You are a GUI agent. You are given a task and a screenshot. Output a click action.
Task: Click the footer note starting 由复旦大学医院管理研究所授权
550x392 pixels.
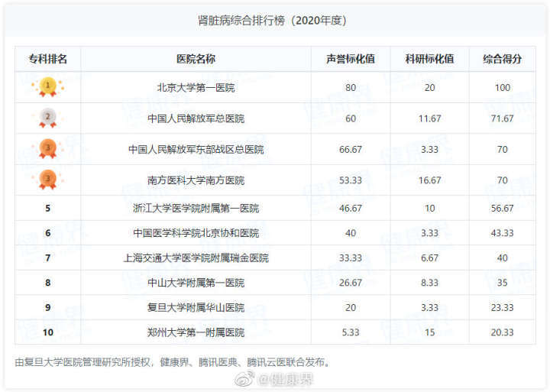tap(172, 362)
